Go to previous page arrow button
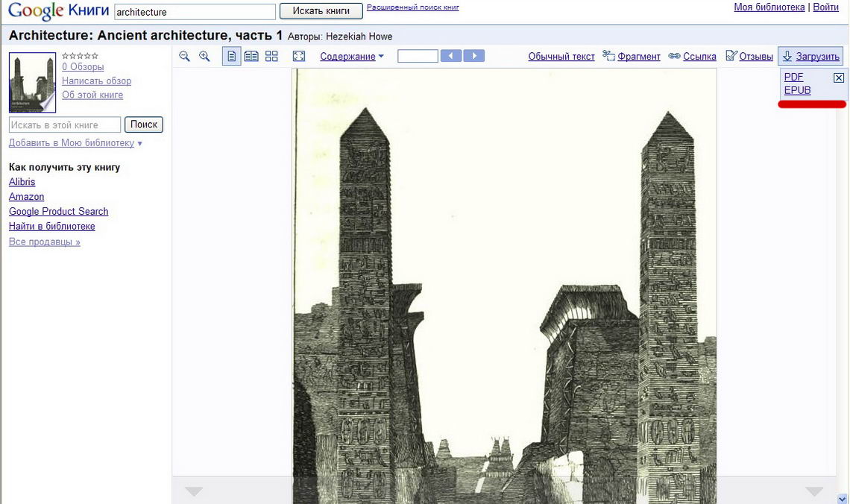 (x=451, y=56)
